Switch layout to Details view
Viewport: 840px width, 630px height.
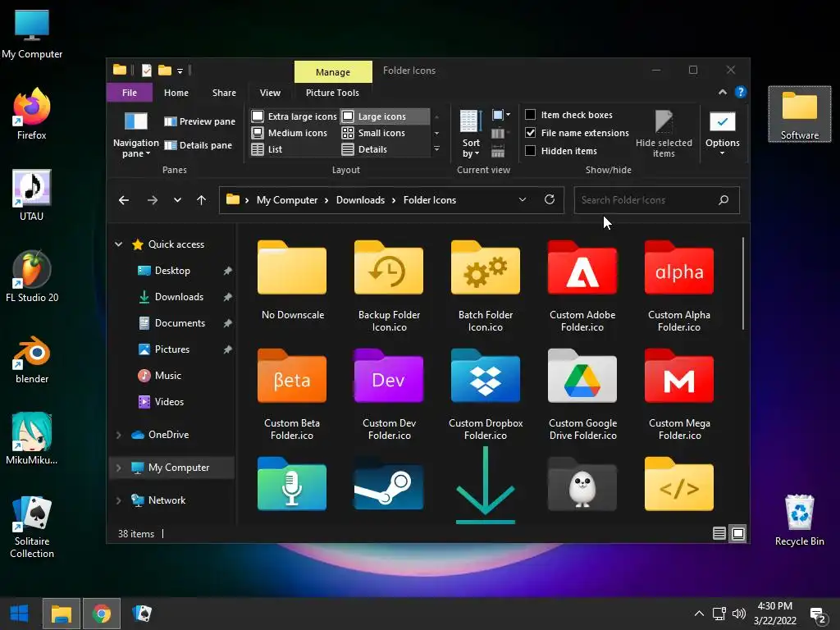pyautogui.click(x=365, y=149)
